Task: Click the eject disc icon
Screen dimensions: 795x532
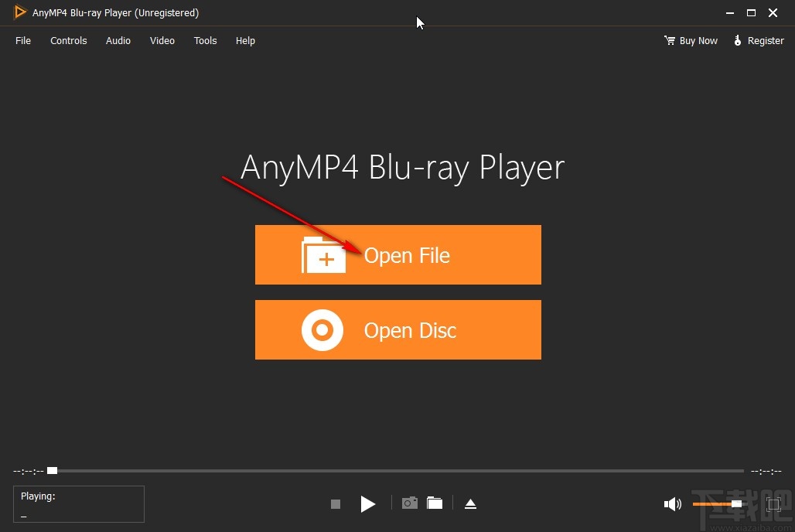Action: (471, 503)
